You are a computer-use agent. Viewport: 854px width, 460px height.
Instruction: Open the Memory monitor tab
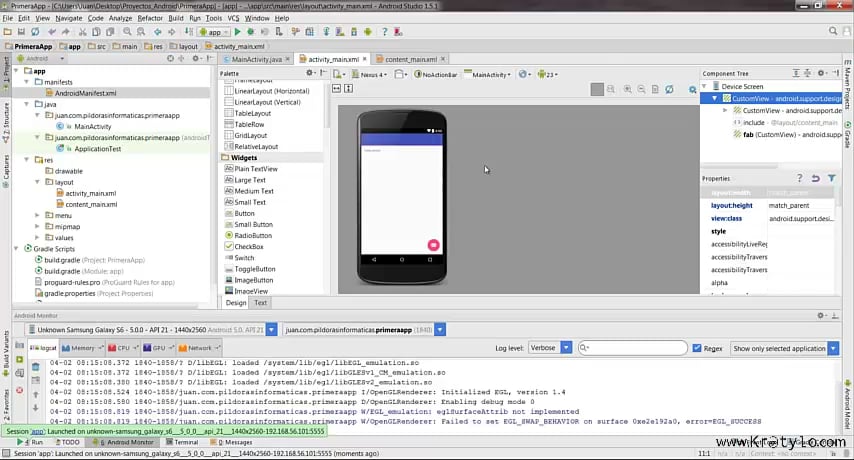[82, 348]
